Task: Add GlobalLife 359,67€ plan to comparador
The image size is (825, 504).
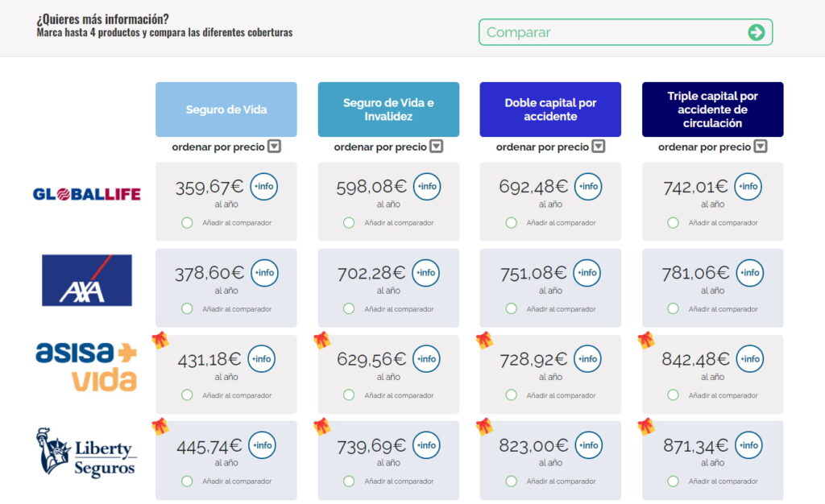Action: (187, 223)
